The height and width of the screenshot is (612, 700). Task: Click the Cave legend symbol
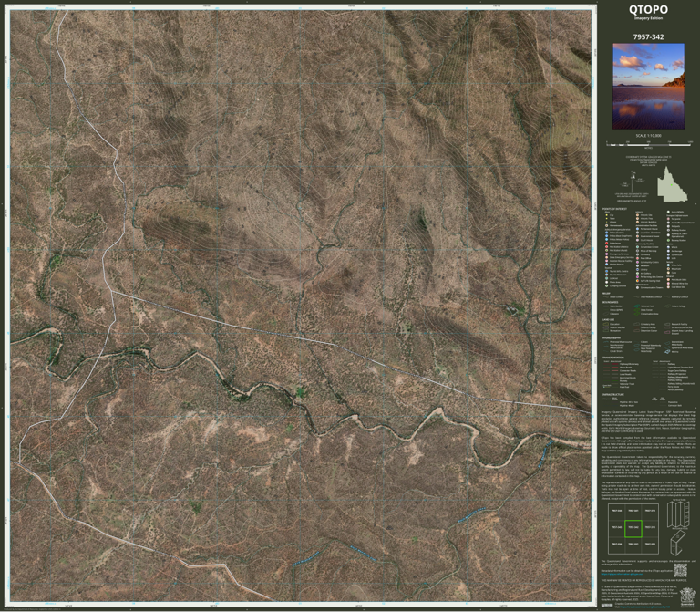[x=668, y=273]
